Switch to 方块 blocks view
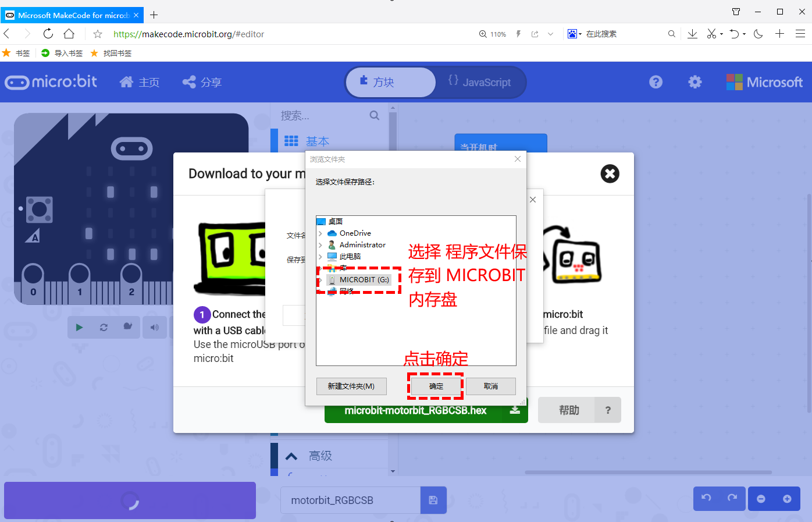 (390, 82)
